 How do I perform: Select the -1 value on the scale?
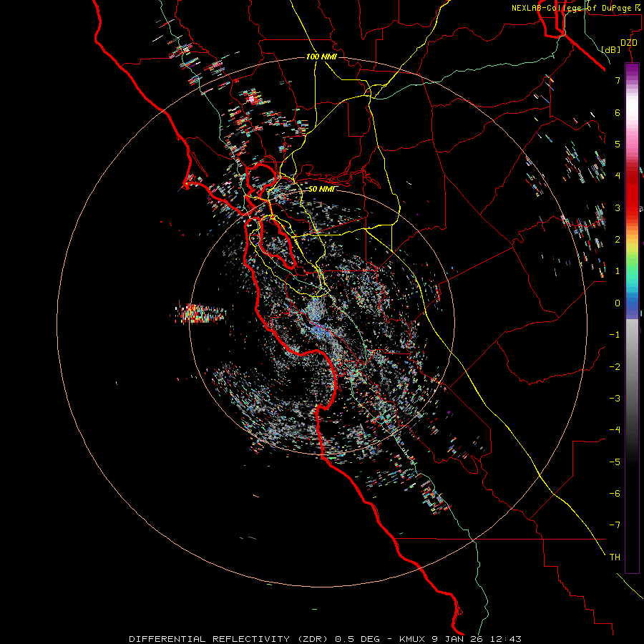(x=615, y=335)
